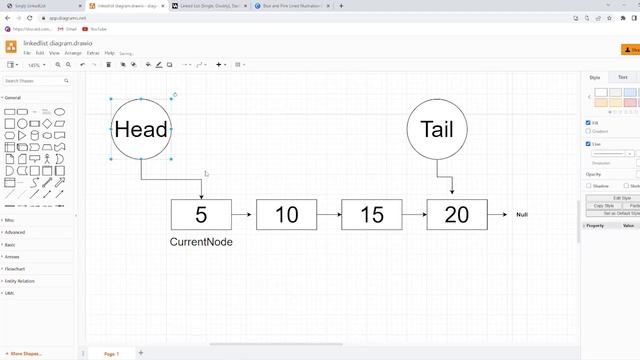Screen dimensions: 640x360
Task: Select the curved S connector shape
Action: click(35, 182)
